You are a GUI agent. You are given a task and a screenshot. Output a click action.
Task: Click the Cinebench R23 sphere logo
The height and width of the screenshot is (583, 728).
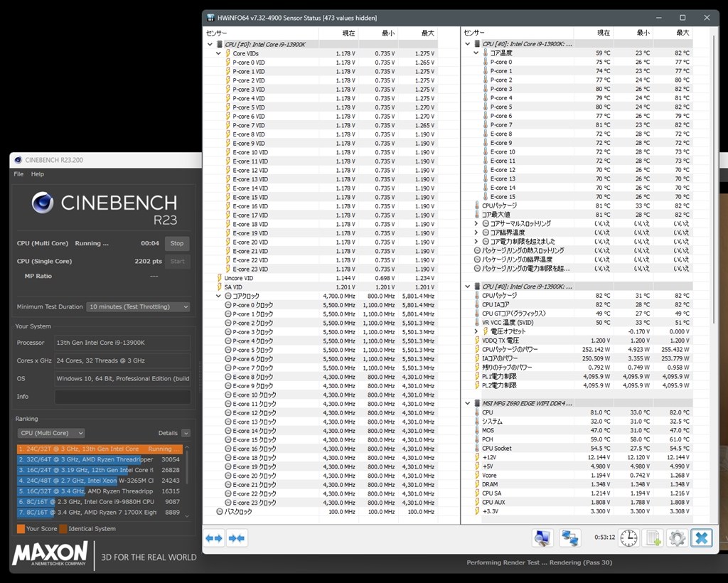click(x=42, y=203)
